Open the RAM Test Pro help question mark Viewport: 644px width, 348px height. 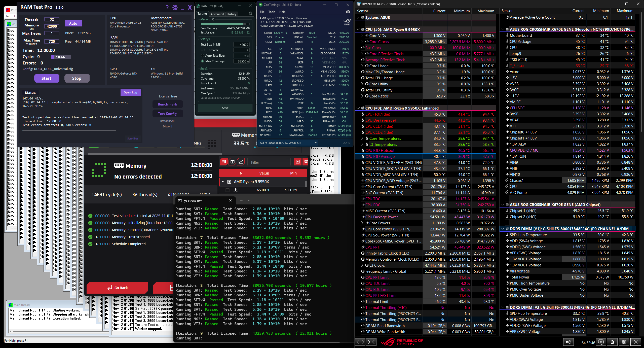(x=167, y=7)
